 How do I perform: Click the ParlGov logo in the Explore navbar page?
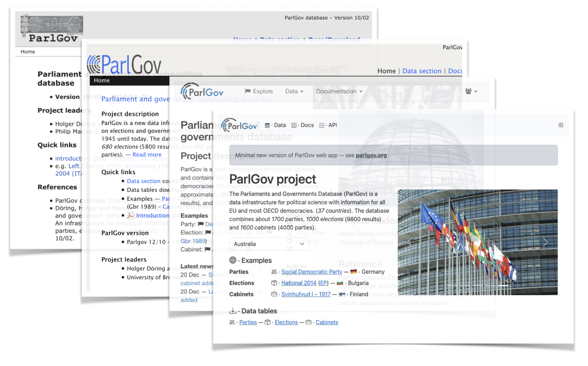click(x=202, y=91)
